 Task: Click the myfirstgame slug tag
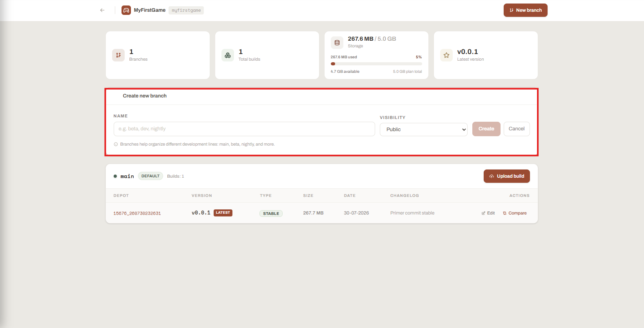pos(186,10)
